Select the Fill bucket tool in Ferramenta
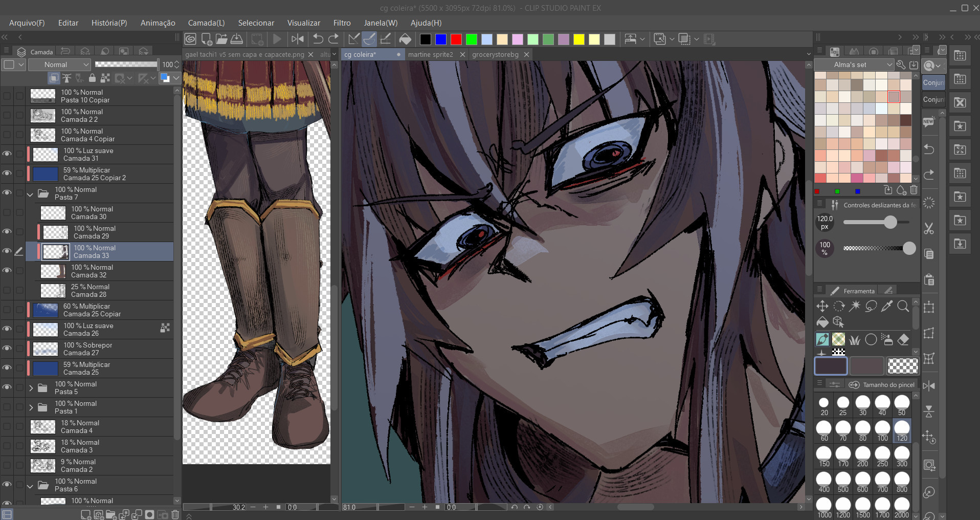This screenshot has height=520, width=980. (822, 322)
